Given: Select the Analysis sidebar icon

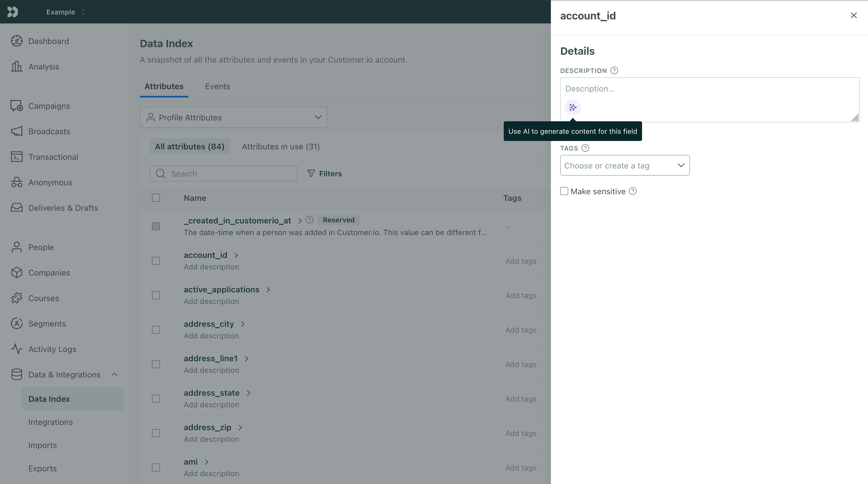Looking at the screenshot, I should (x=17, y=66).
